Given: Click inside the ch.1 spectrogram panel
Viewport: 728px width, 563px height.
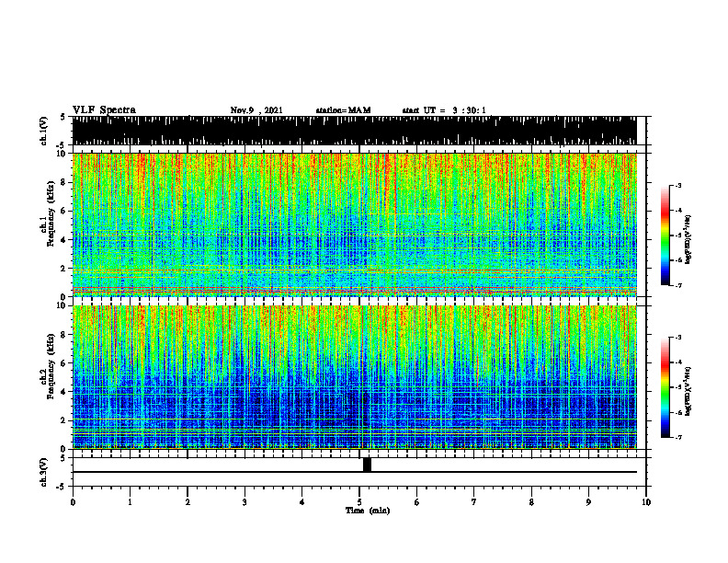Looking at the screenshot, I should coord(354,224).
